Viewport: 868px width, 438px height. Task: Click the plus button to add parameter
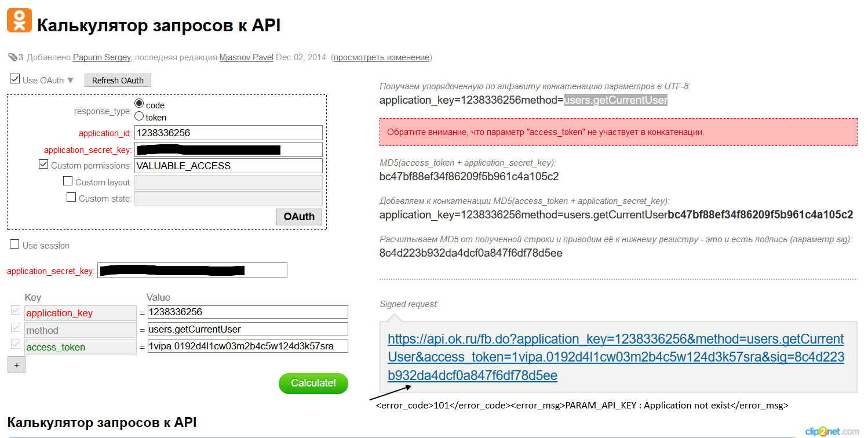(16, 365)
